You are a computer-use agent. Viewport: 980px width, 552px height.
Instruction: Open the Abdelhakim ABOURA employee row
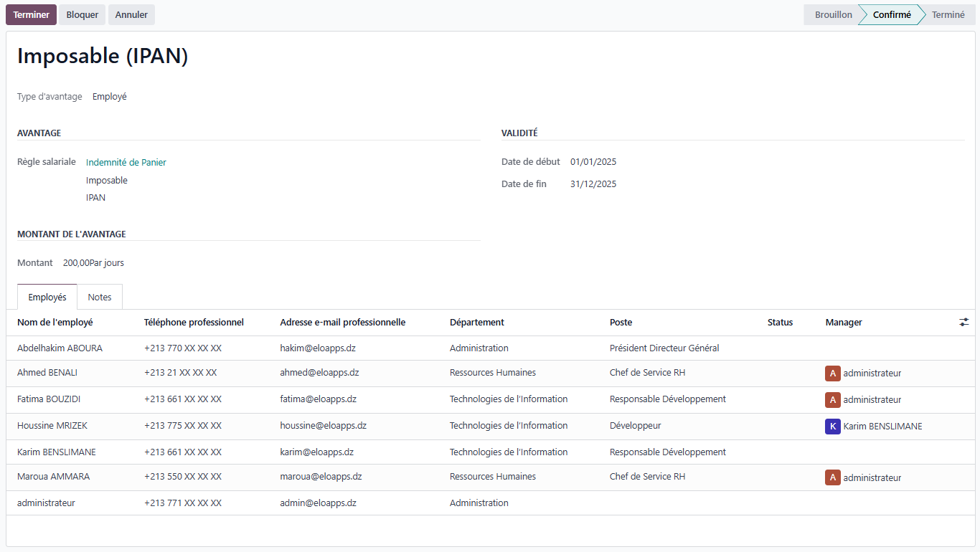pyautogui.click(x=60, y=348)
